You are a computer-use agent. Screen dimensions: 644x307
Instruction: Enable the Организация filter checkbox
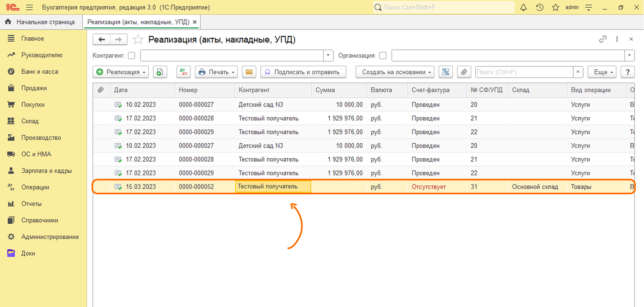coord(383,56)
